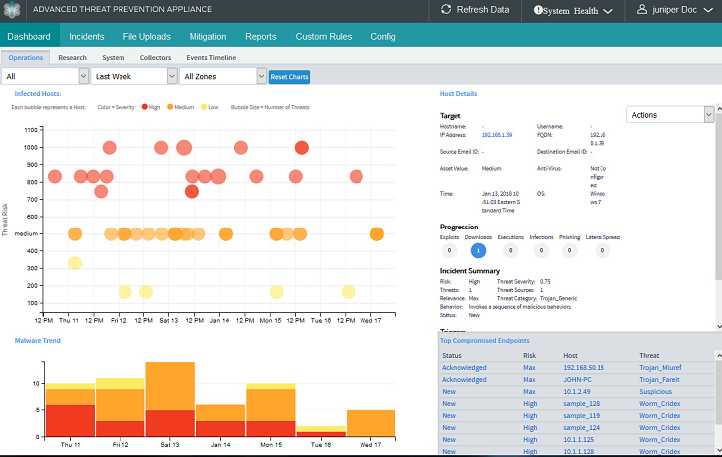
Task: Open the Events Timeline subtab
Action: click(x=211, y=58)
